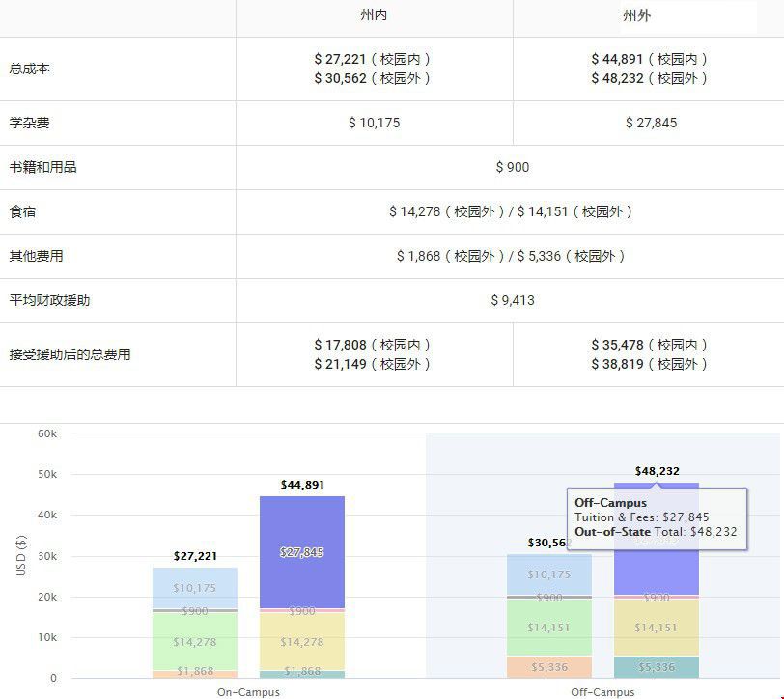
Task: Click the $ 10,175 in-state tuition cell
Action: point(374,123)
